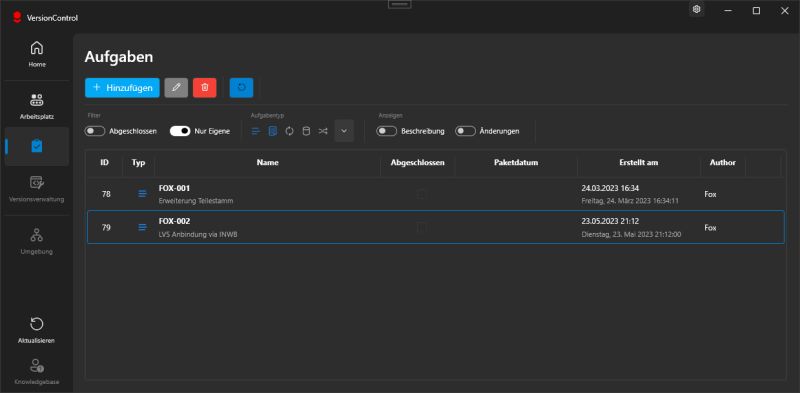Sort by Erstellt am column header
The image size is (800, 393).
click(638, 163)
